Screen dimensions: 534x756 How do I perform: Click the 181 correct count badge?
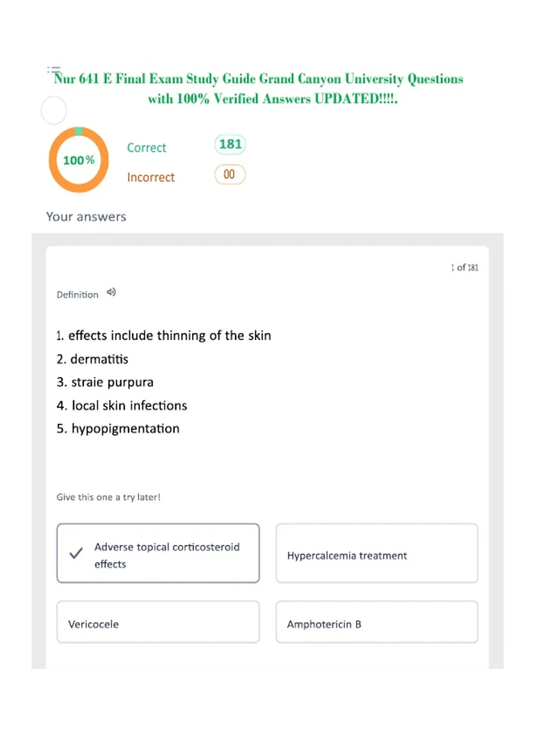(x=230, y=145)
